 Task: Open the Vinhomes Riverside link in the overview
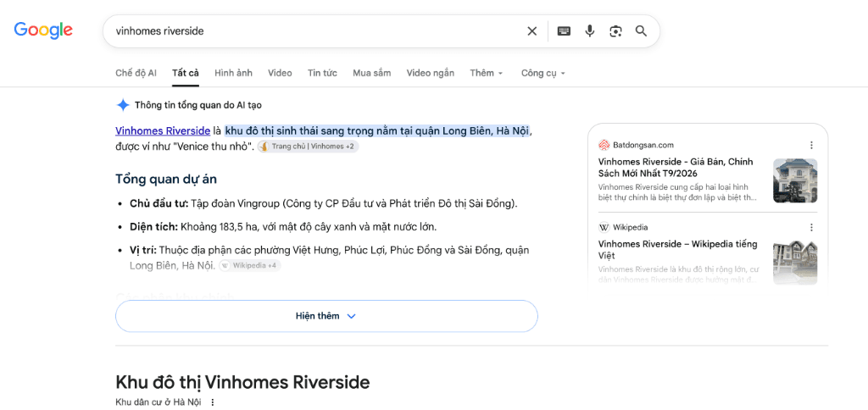click(163, 131)
